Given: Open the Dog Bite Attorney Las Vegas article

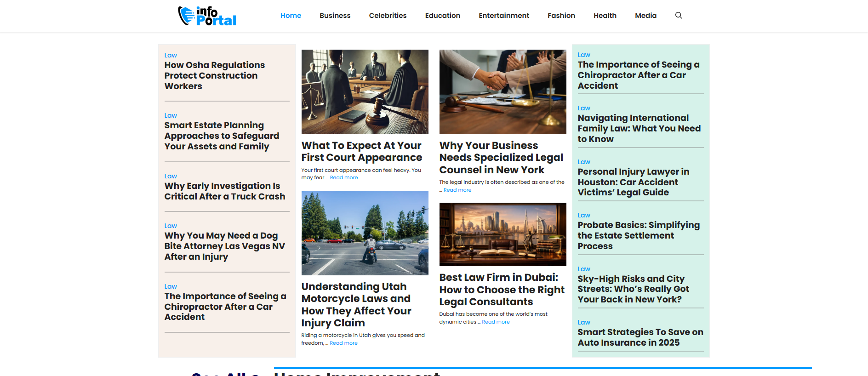Looking at the screenshot, I should [x=225, y=246].
